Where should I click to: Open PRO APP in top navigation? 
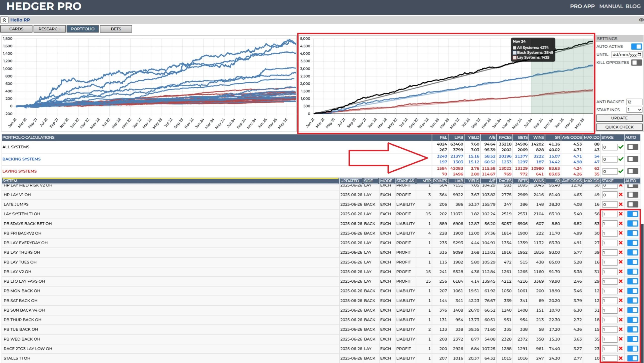(582, 6)
